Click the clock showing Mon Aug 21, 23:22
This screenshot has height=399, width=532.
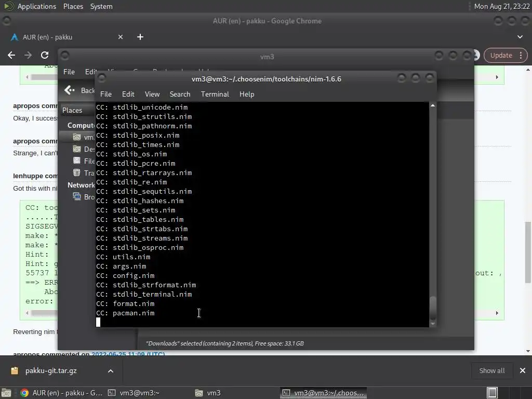coord(501,6)
